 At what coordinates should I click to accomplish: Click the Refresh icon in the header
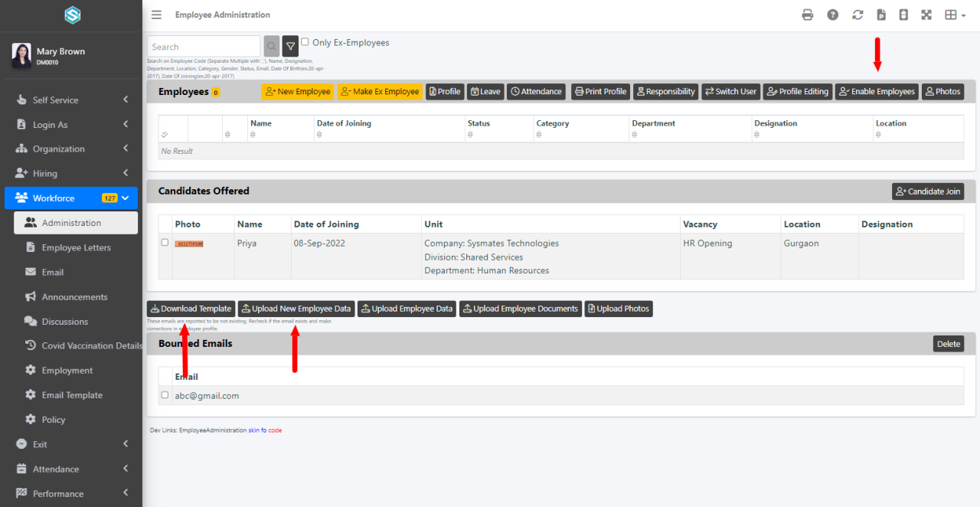pyautogui.click(x=857, y=15)
